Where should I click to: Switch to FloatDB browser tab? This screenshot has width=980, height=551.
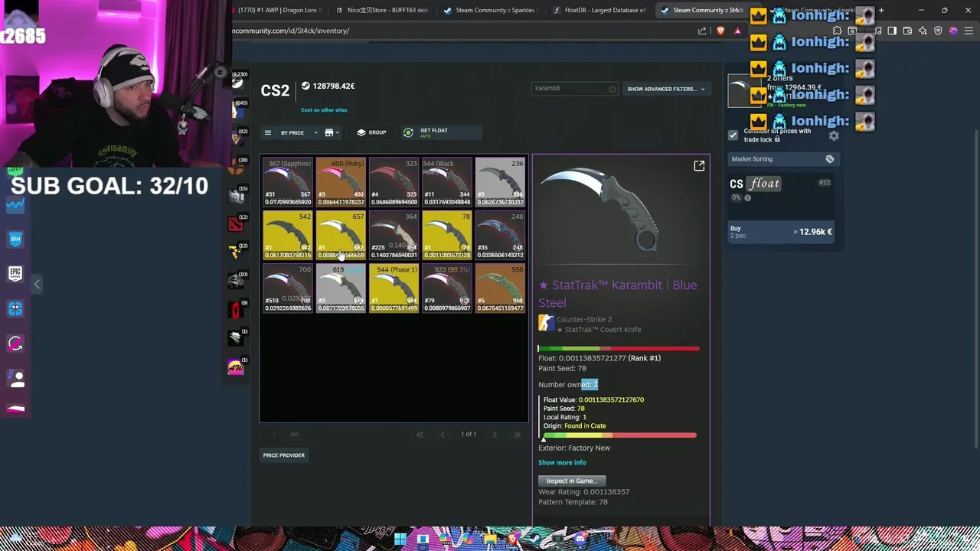[x=599, y=10]
